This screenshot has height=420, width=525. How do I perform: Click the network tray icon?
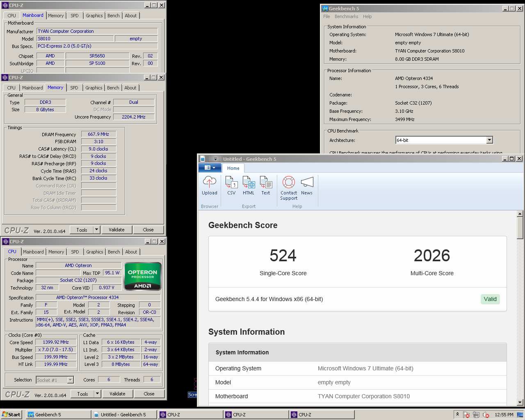(x=476, y=415)
